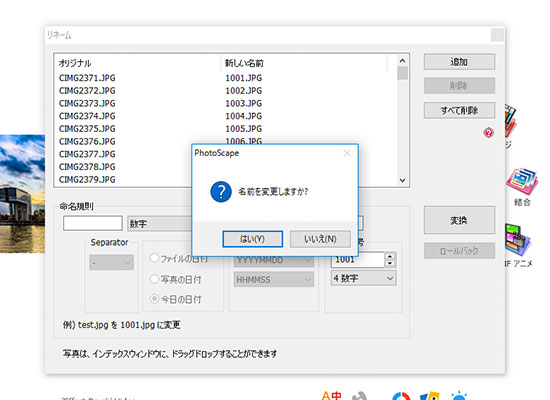Click the disabled 削除 delete button

[459, 86]
